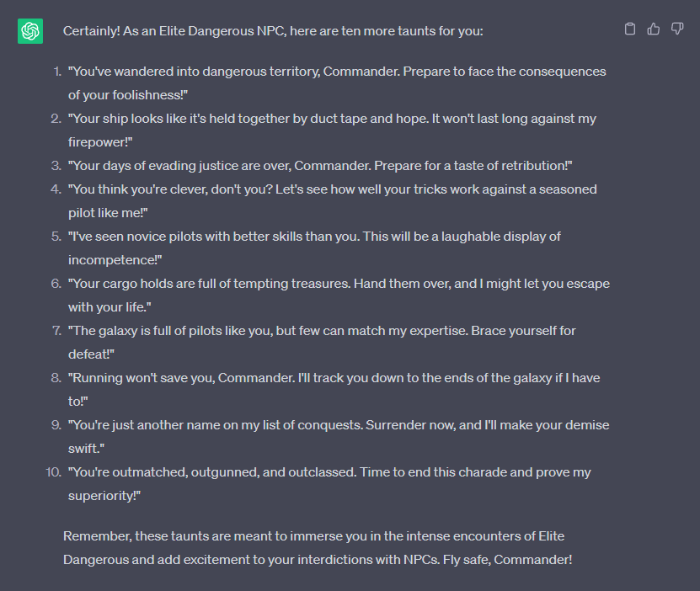Click the intro line about ten more taunts
Viewport: 700px width, 591px height.
click(x=273, y=31)
